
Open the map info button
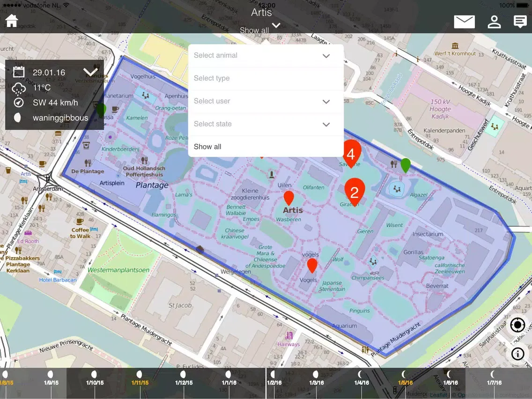click(517, 354)
